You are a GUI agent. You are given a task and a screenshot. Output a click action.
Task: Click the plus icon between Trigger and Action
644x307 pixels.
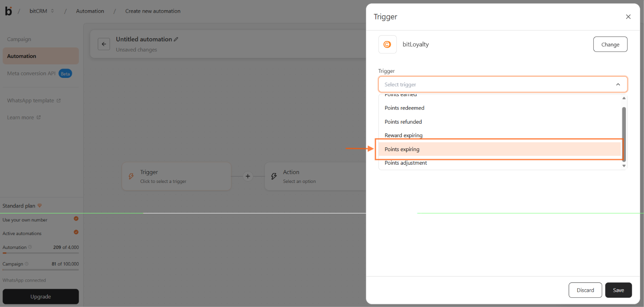coord(248,176)
